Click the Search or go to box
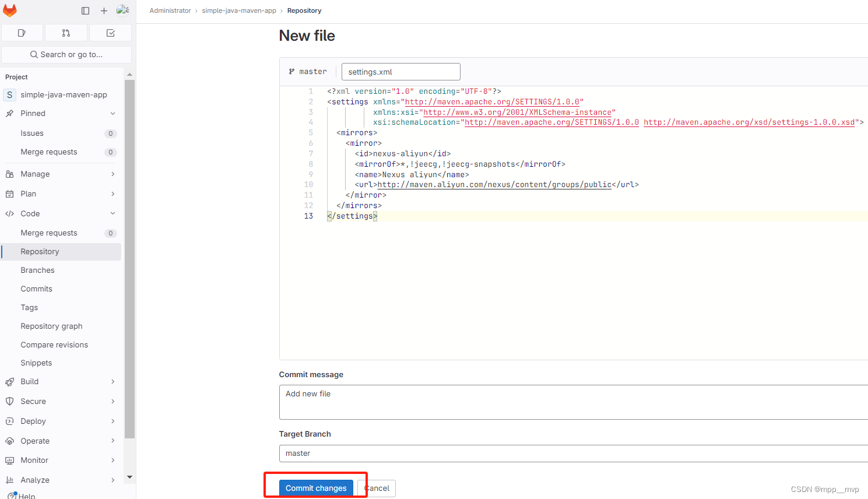868x499 pixels. (66, 54)
